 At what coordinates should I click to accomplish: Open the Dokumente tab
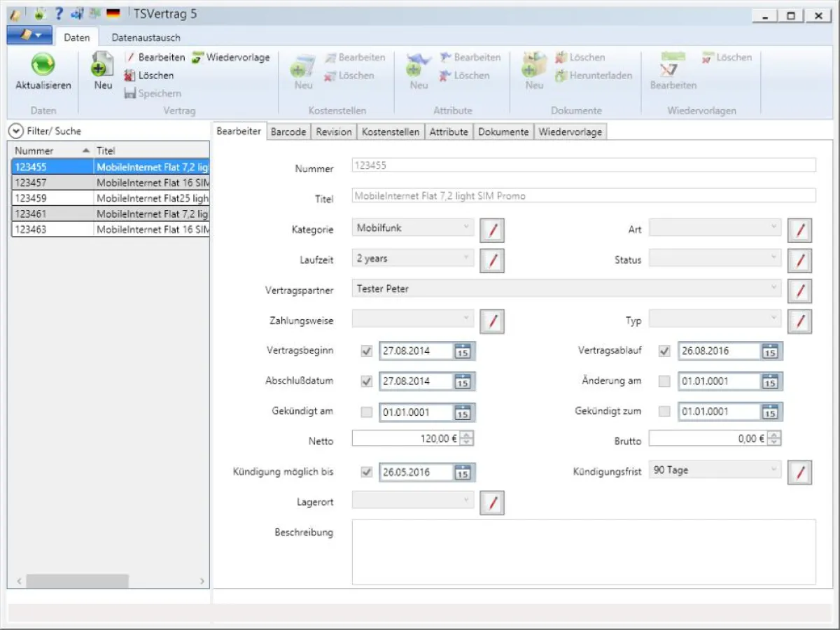pos(503,132)
